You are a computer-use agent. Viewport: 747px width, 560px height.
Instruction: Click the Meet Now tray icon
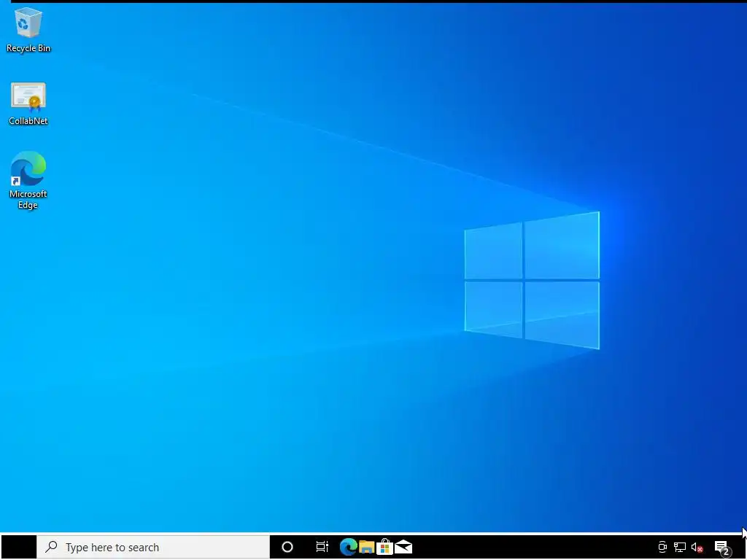[x=662, y=547]
